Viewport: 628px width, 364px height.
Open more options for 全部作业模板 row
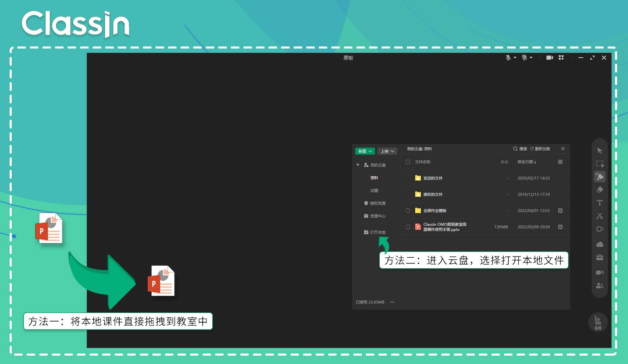tap(560, 210)
